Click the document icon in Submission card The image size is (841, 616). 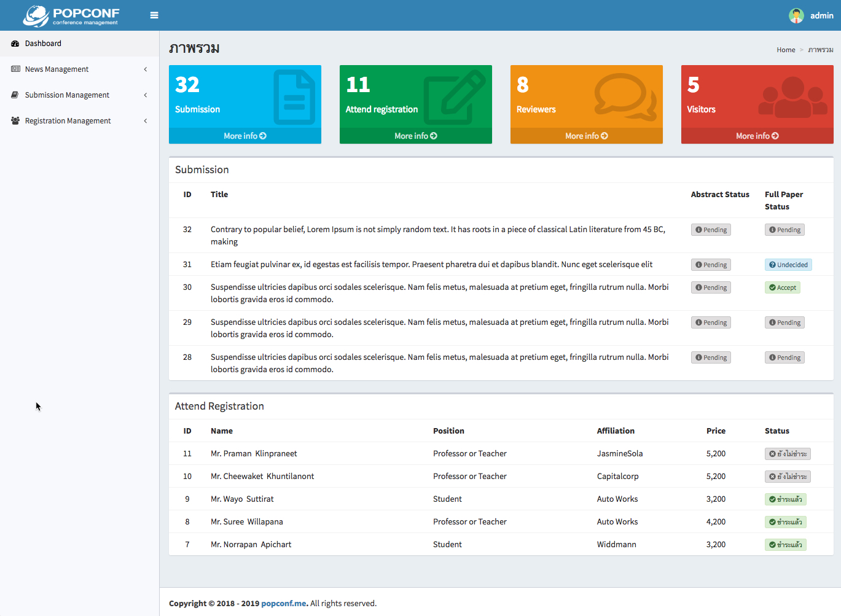[x=294, y=97]
